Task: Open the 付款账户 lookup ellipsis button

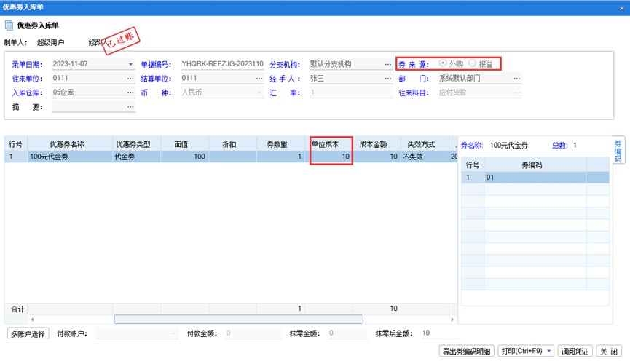Action: click(173, 333)
